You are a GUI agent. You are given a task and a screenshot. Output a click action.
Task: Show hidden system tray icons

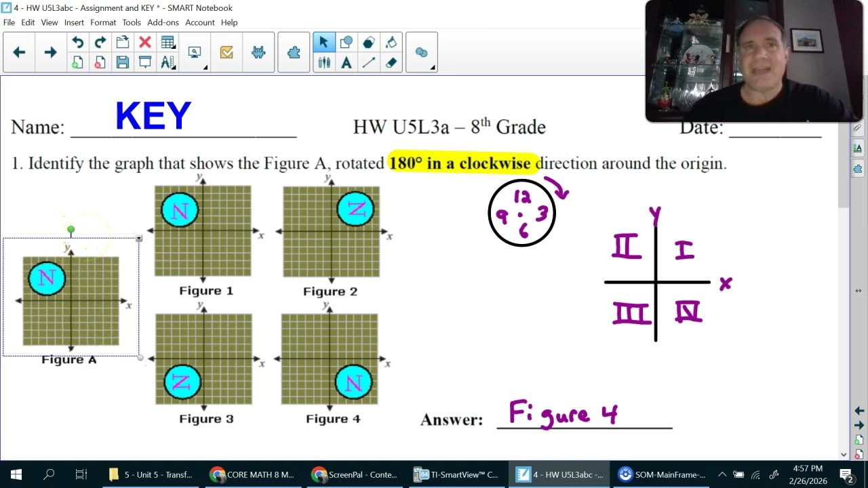[722, 474]
